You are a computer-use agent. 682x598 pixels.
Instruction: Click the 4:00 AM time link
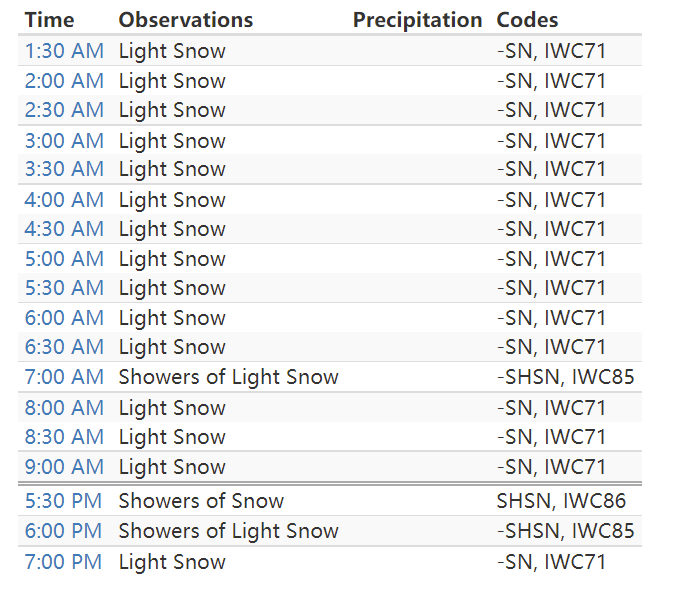coord(64,200)
